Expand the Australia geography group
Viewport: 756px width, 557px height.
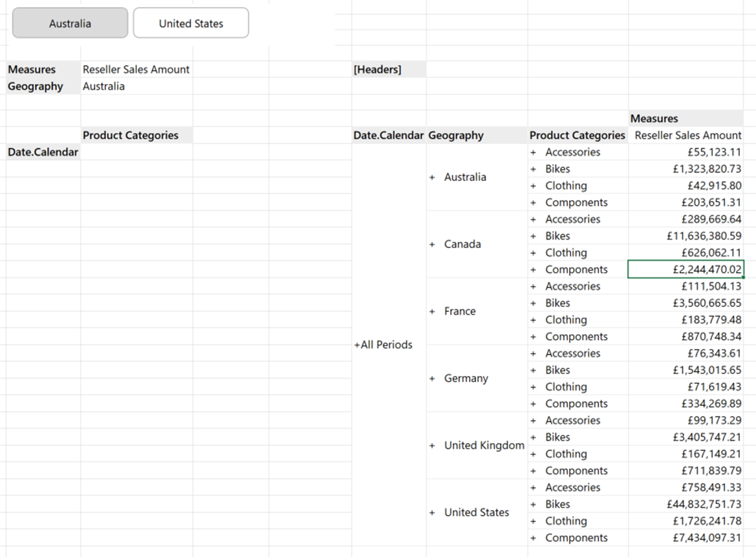click(x=432, y=176)
